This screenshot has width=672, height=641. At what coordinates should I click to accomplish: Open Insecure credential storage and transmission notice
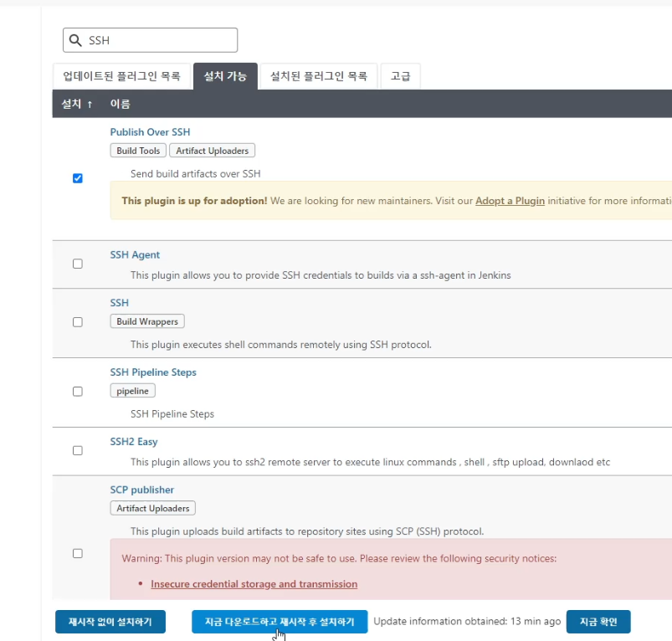coord(254,584)
